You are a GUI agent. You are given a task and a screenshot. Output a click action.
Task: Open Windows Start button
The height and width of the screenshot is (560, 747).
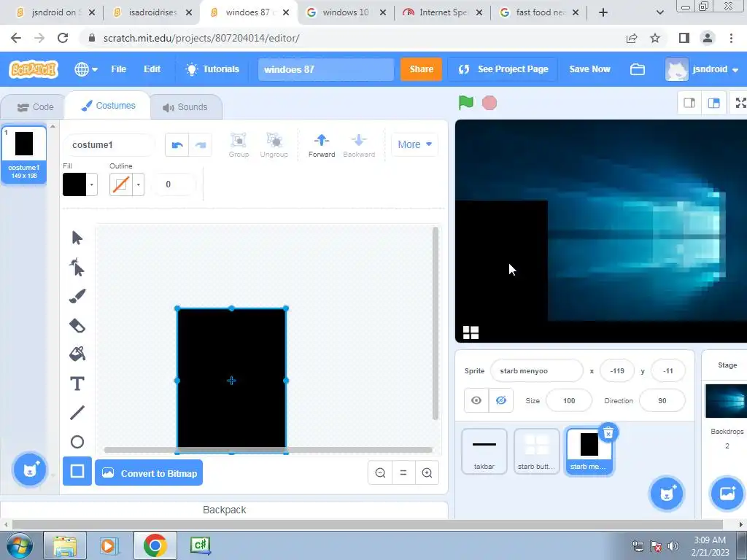20,545
